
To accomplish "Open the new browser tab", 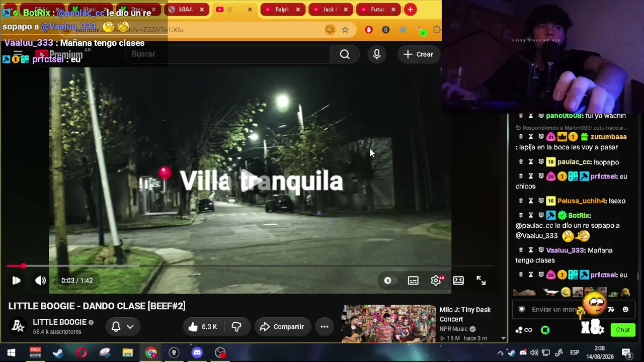I will (411, 10).
